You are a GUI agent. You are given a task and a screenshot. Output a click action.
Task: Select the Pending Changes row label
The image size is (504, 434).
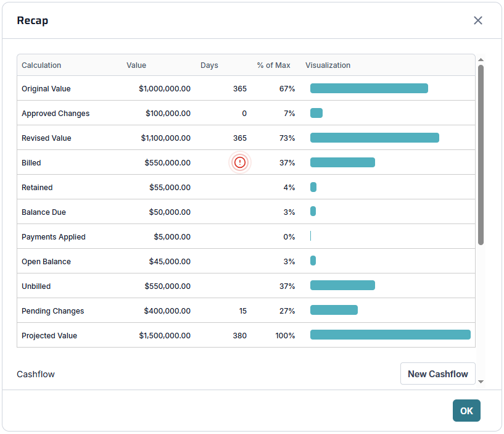pos(52,311)
